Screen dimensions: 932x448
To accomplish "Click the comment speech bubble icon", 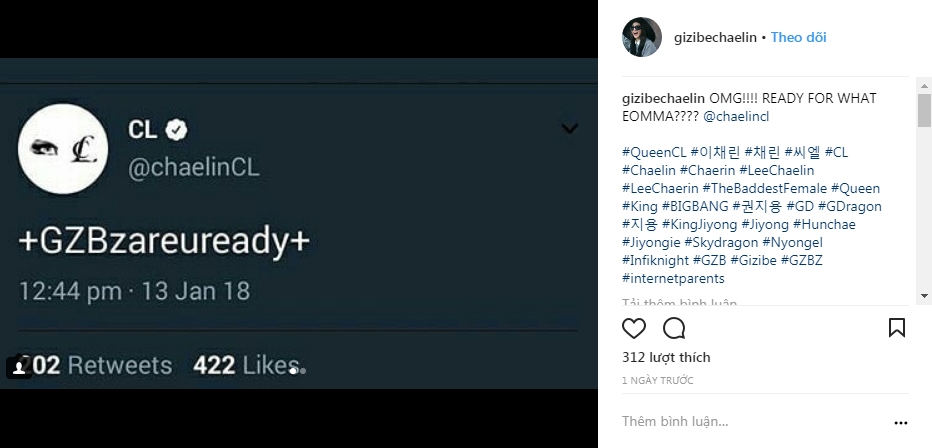I will click(x=674, y=328).
